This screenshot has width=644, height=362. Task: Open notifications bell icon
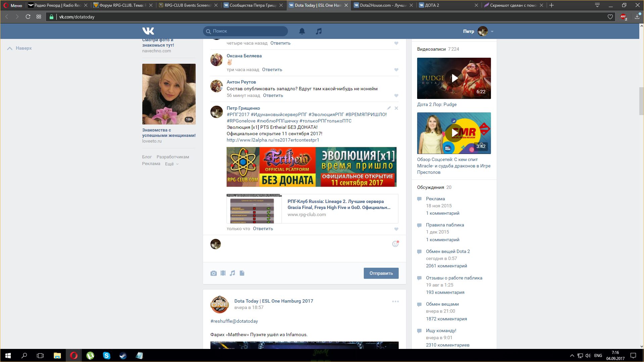pyautogui.click(x=302, y=31)
